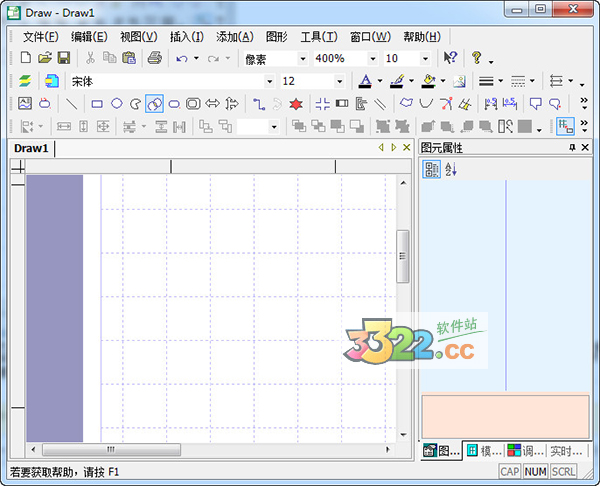
Task: Select the rectangle shape tool
Action: coord(97,103)
